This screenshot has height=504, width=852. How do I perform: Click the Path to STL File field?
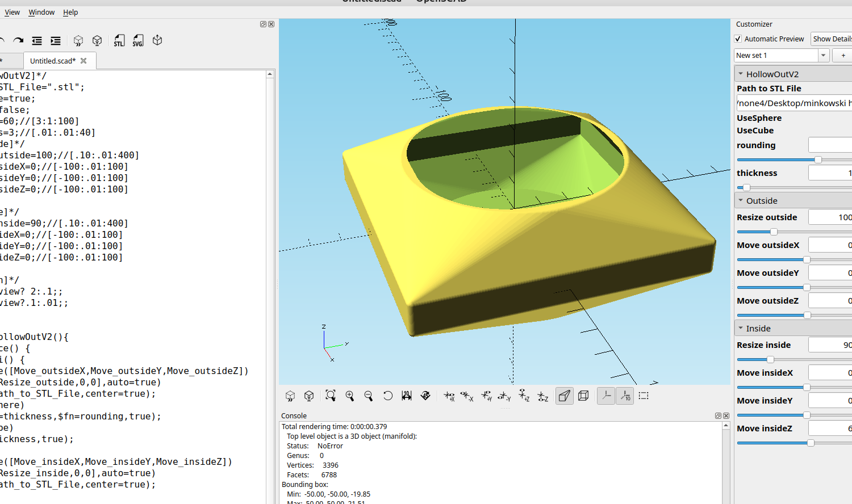tap(794, 103)
